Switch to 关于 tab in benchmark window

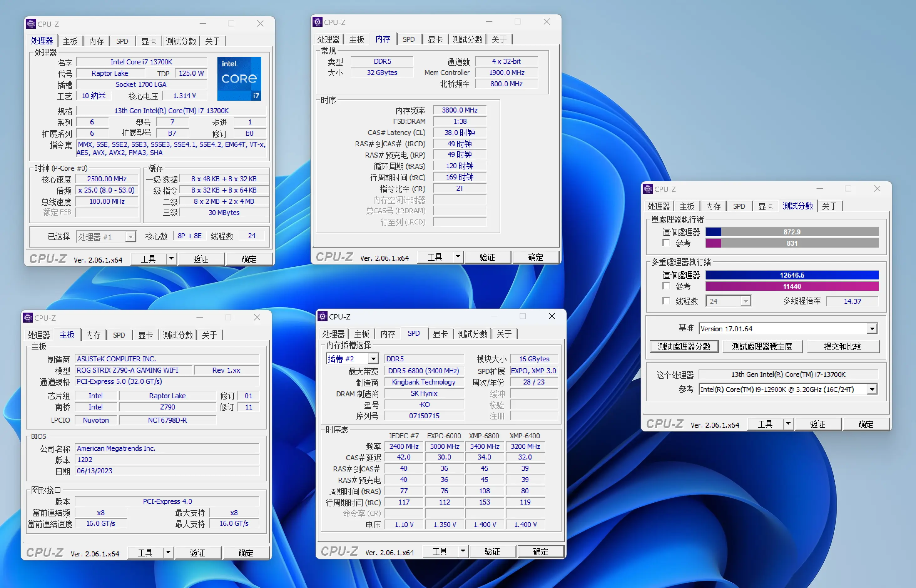coord(829,206)
